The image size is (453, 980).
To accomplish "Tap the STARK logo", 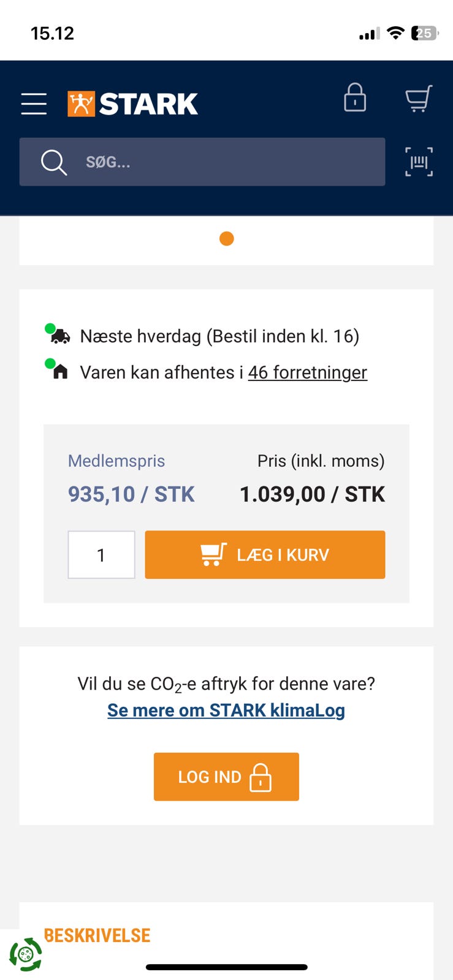I will [133, 104].
